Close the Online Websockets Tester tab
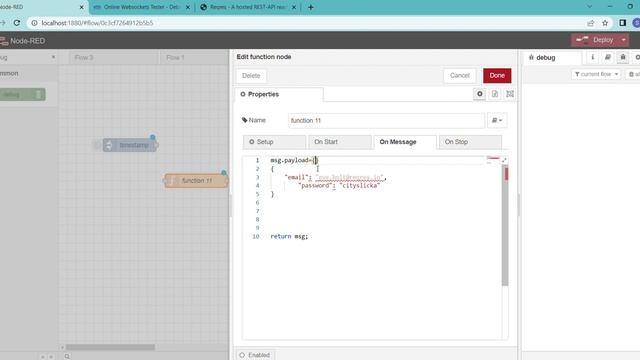 tap(188, 7)
